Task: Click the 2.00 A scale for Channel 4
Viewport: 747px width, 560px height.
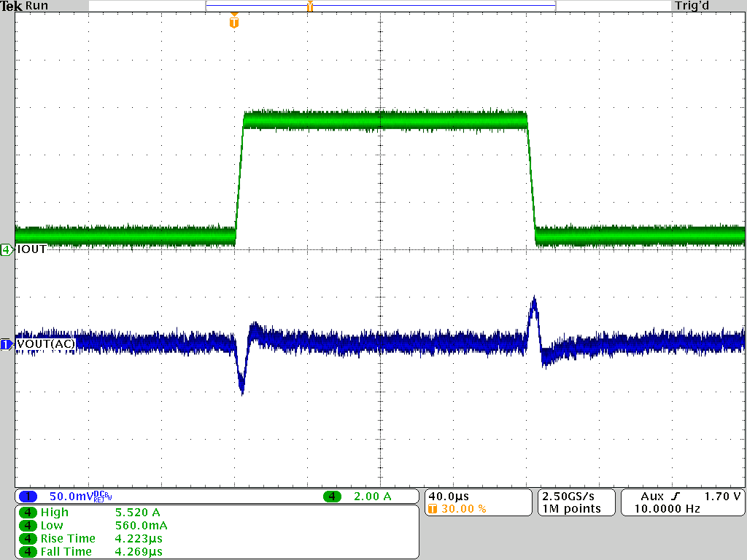Action: 372,497
